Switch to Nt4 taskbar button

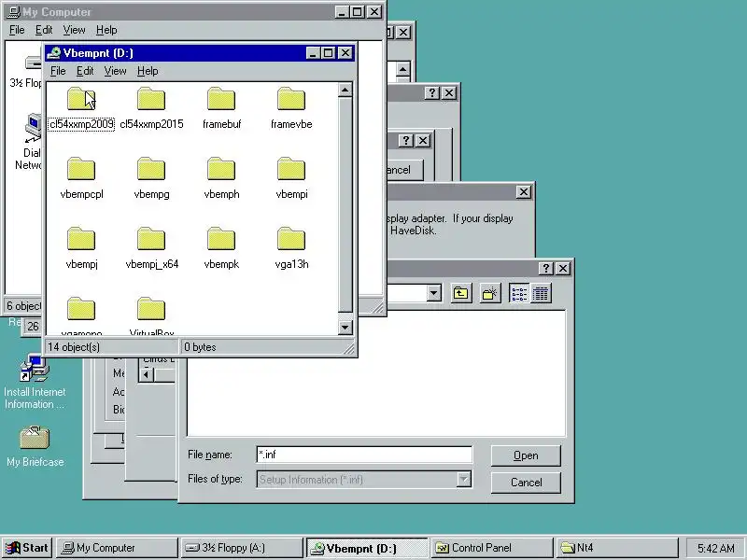click(x=616, y=548)
